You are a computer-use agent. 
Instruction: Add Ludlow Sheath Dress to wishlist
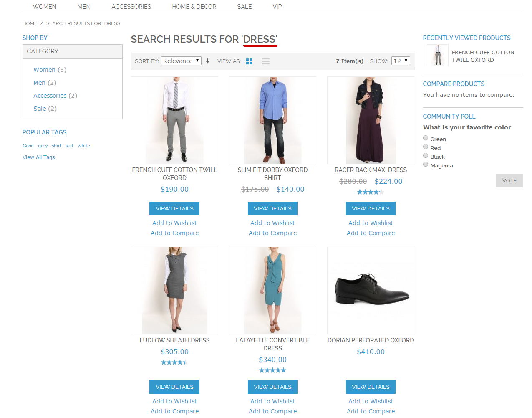pos(174,401)
